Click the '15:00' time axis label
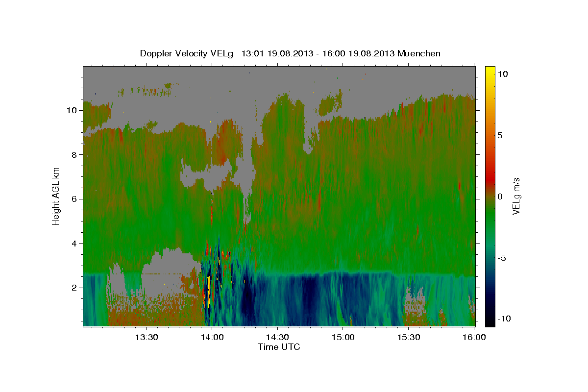The height and width of the screenshot is (392, 588). tap(343, 337)
